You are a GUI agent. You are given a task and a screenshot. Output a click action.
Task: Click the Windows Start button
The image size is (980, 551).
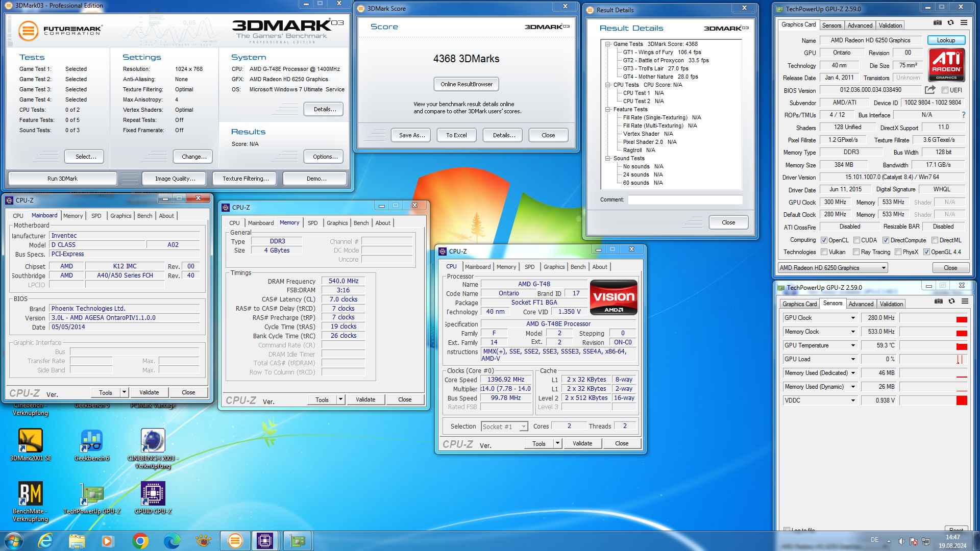[x=14, y=541]
